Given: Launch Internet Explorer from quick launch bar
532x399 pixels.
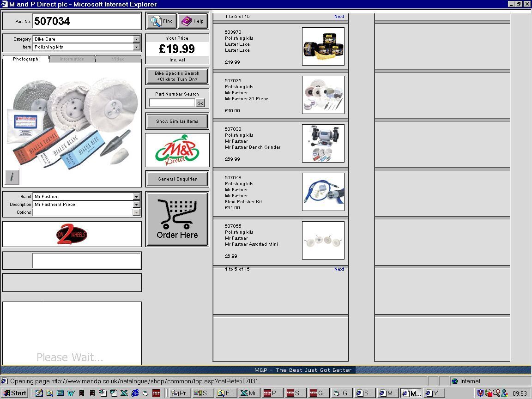Looking at the screenshot, I should (135, 393).
